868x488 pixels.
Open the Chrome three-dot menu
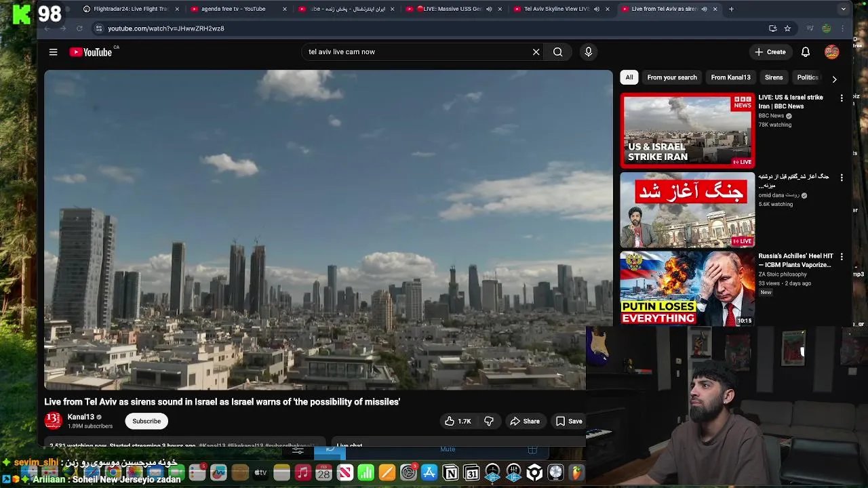842,28
